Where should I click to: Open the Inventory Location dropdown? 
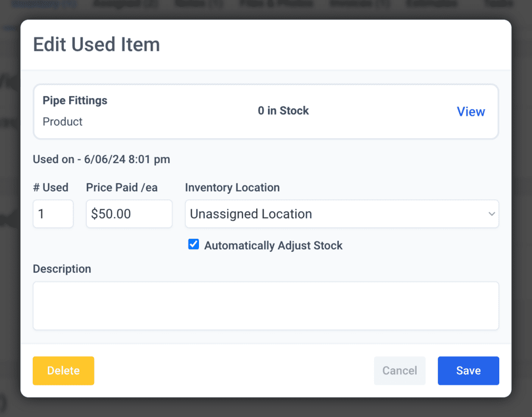tap(341, 214)
